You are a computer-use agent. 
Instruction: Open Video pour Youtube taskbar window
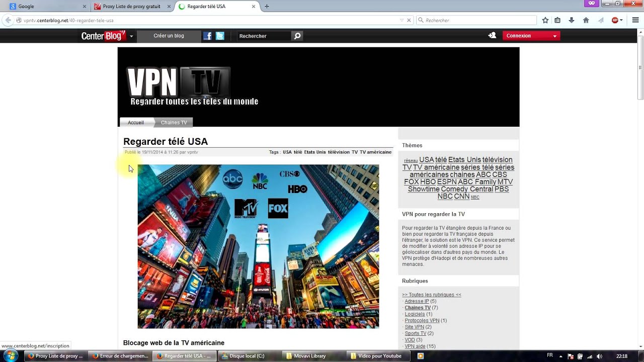click(x=378, y=356)
